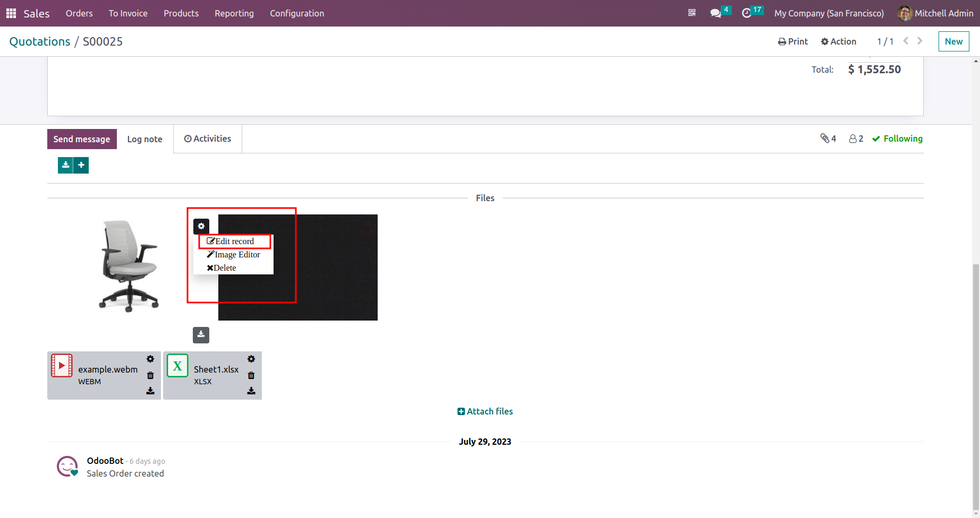
Task: Open settings gear on Sheet1.xlsx
Action: pos(251,359)
